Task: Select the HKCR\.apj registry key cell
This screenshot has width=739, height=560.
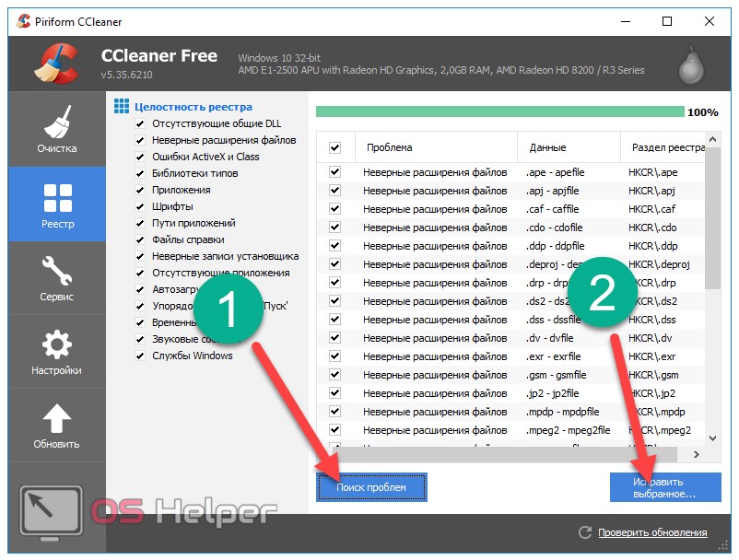Action: [x=651, y=191]
